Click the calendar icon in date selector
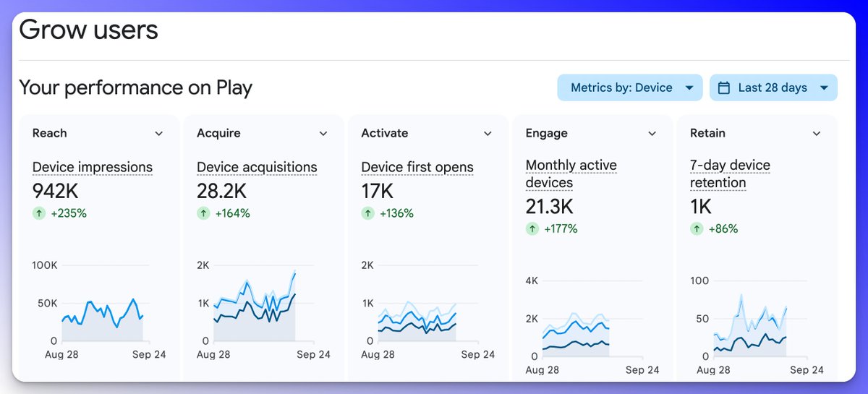This screenshot has width=868, height=394. pos(723,87)
